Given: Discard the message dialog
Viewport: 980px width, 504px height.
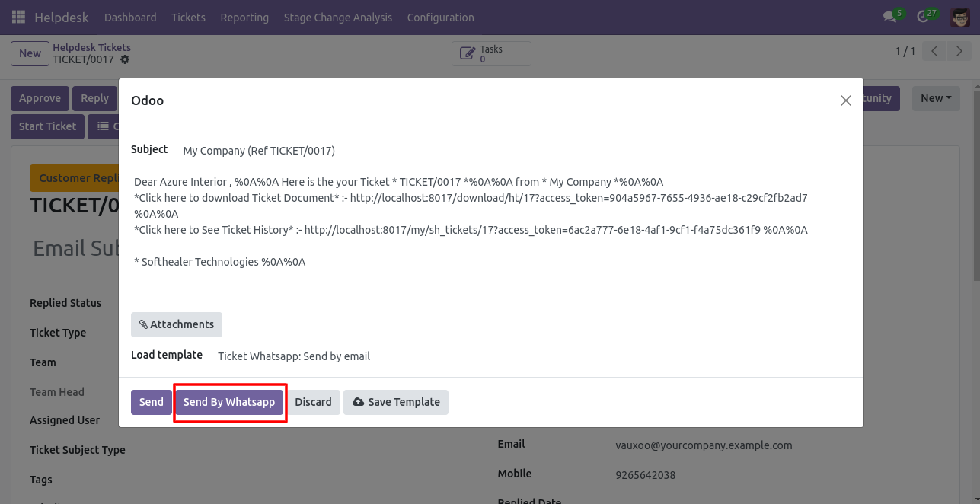Looking at the screenshot, I should [x=313, y=402].
